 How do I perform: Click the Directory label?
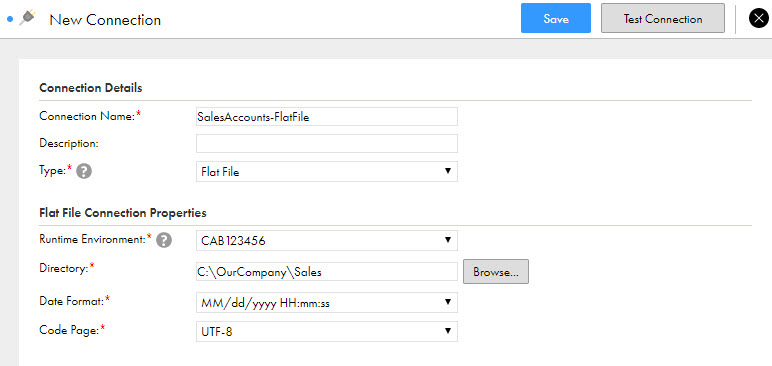(64, 268)
